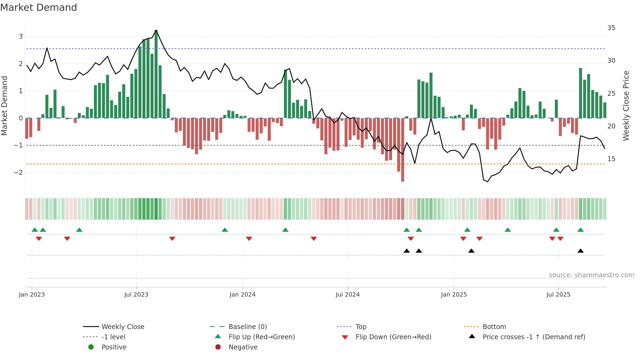The width and height of the screenshot is (644, 362).
Task: Click the Market Demand chart title
Action: [x=39, y=8]
